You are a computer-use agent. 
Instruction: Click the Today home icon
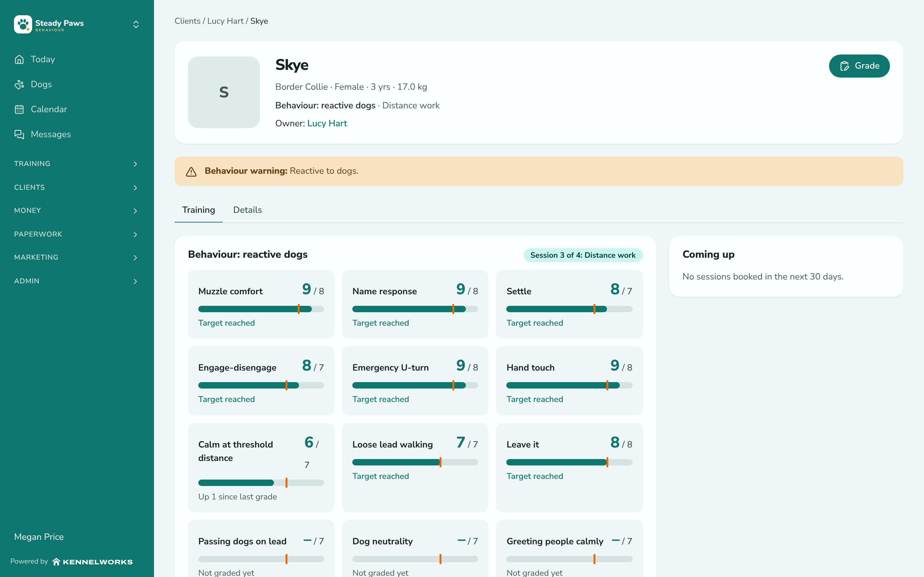(x=19, y=59)
